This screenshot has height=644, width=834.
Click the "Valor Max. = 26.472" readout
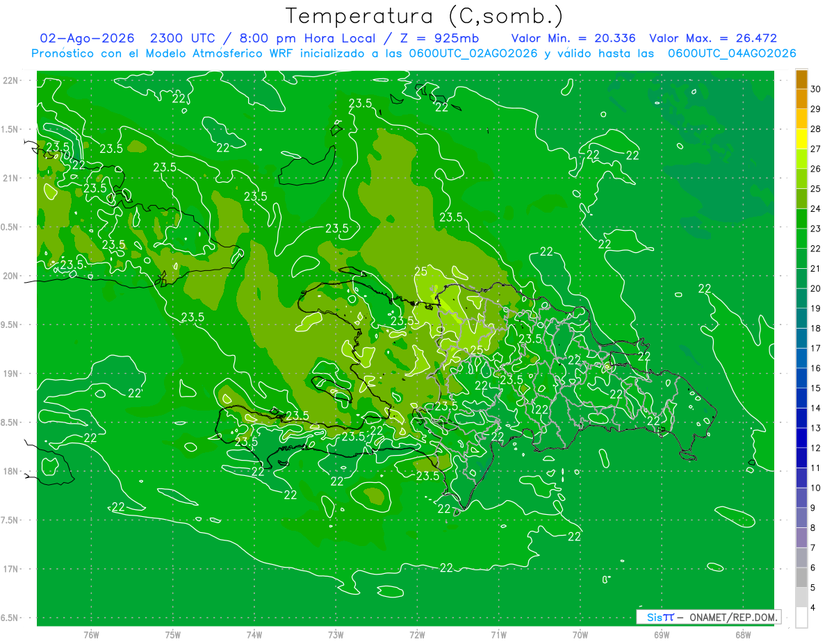pyautogui.click(x=713, y=38)
